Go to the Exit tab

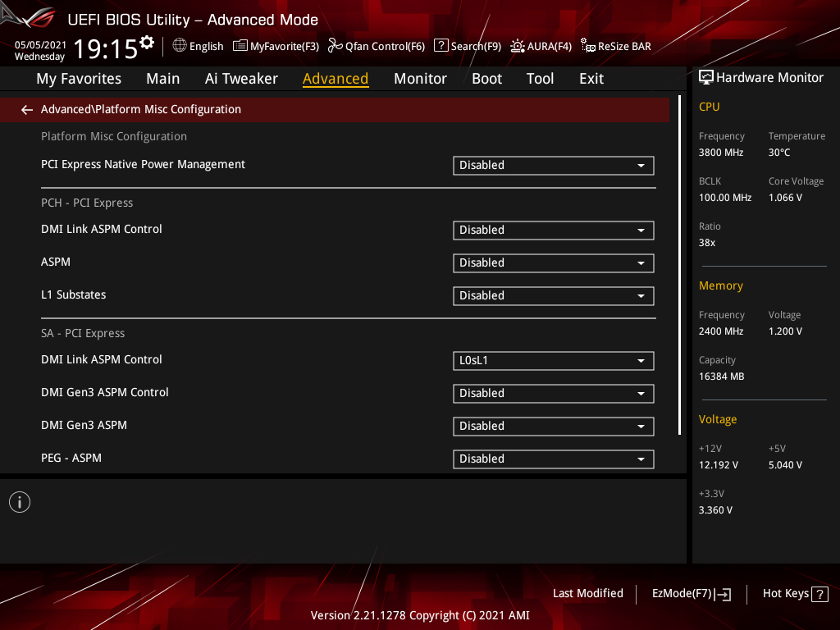coord(591,79)
